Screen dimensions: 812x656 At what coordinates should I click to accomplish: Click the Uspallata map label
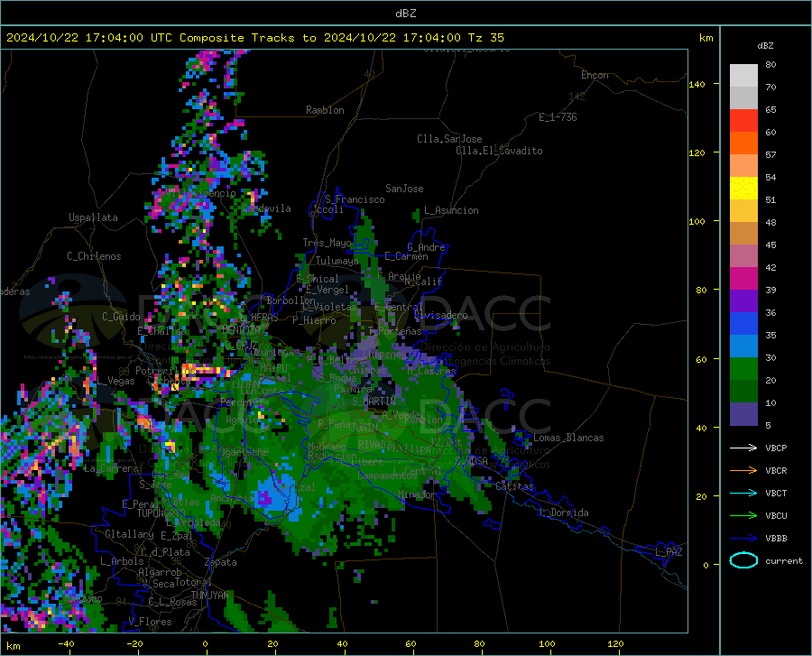pyautogui.click(x=93, y=217)
